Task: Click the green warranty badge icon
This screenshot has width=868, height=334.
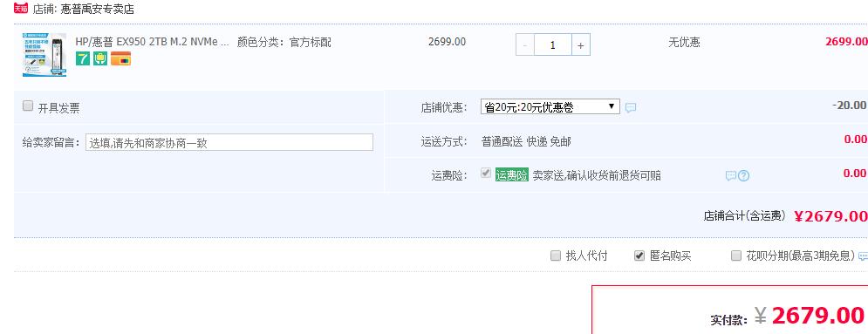Action: pyautogui.click(x=100, y=58)
